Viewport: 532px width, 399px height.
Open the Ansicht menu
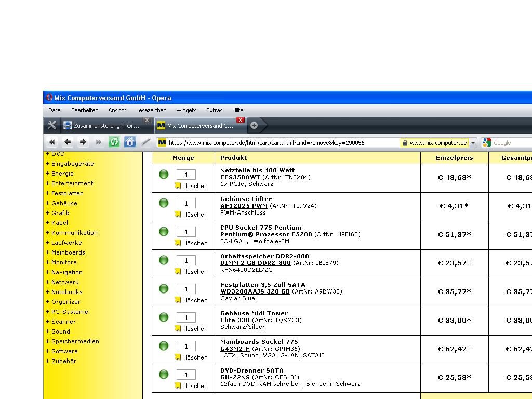pos(117,110)
